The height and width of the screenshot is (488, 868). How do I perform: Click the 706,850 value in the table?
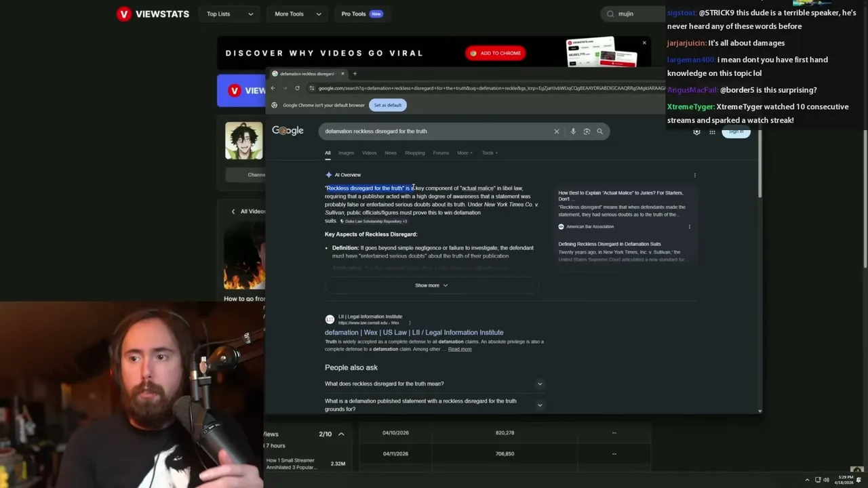point(505,454)
